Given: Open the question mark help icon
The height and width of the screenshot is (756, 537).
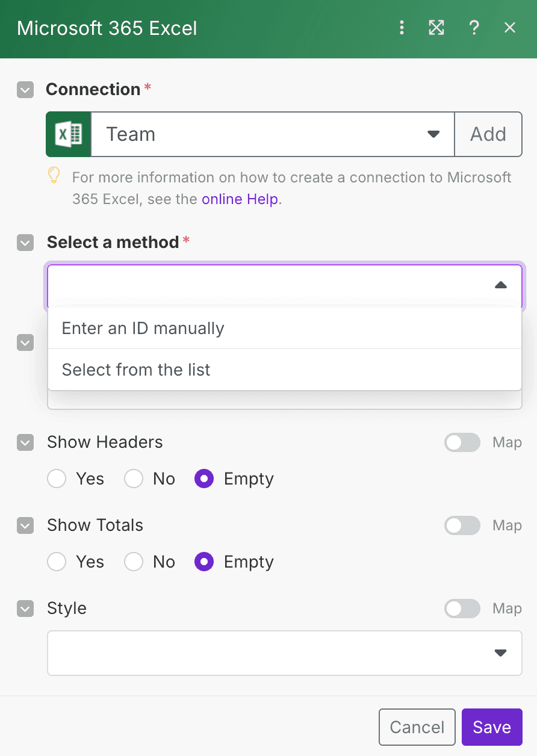Looking at the screenshot, I should click(x=474, y=28).
